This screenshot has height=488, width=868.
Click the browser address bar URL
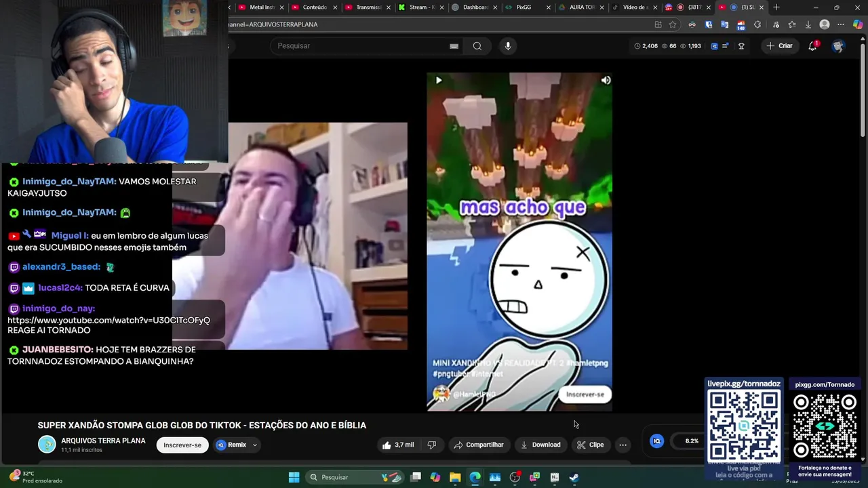273,24
